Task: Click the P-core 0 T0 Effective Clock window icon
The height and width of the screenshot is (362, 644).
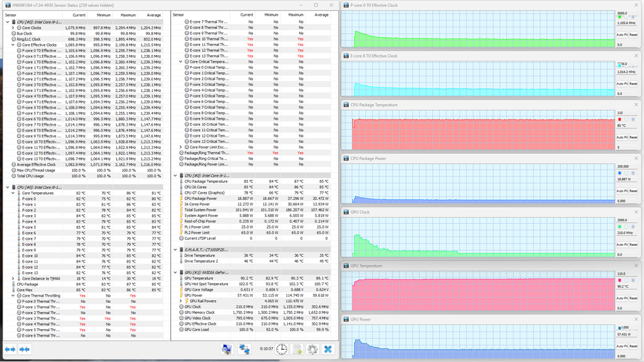Action: click(x=346, y=5)
